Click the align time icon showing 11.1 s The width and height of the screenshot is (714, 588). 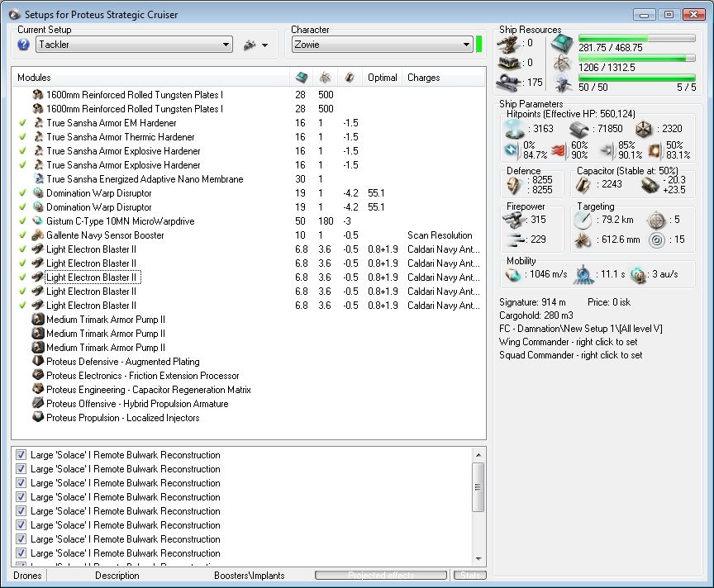(583, 274)
